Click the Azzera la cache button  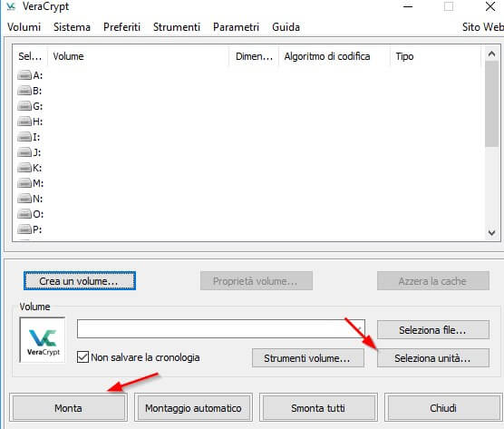[433, 281]
